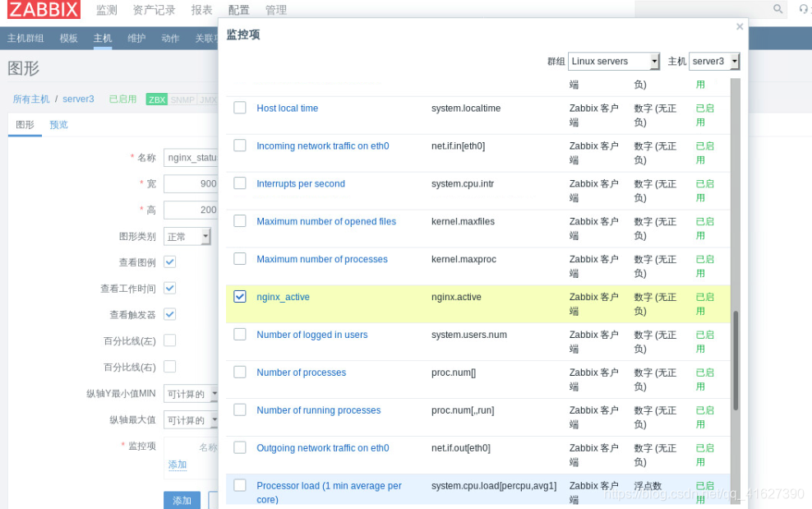Open the 资产记录 menu
Viewport: 812px width, 509px height.
(x=155, y=10)
